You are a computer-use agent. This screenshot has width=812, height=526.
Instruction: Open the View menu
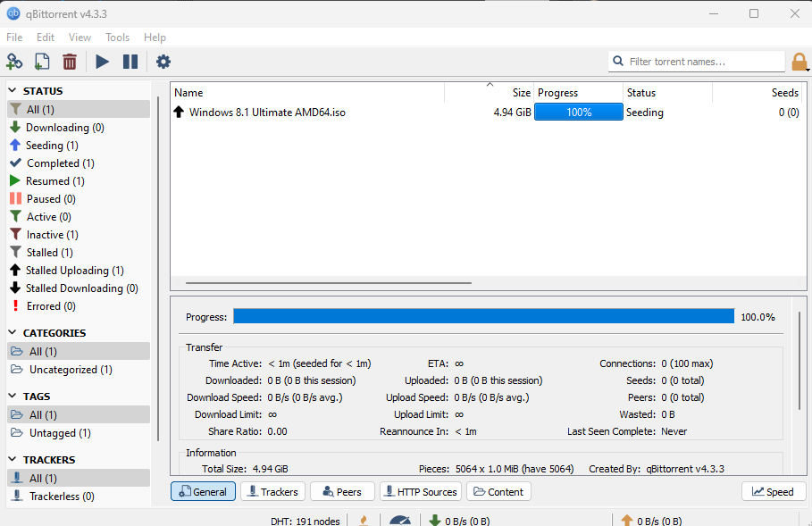(x=80, y=38)
